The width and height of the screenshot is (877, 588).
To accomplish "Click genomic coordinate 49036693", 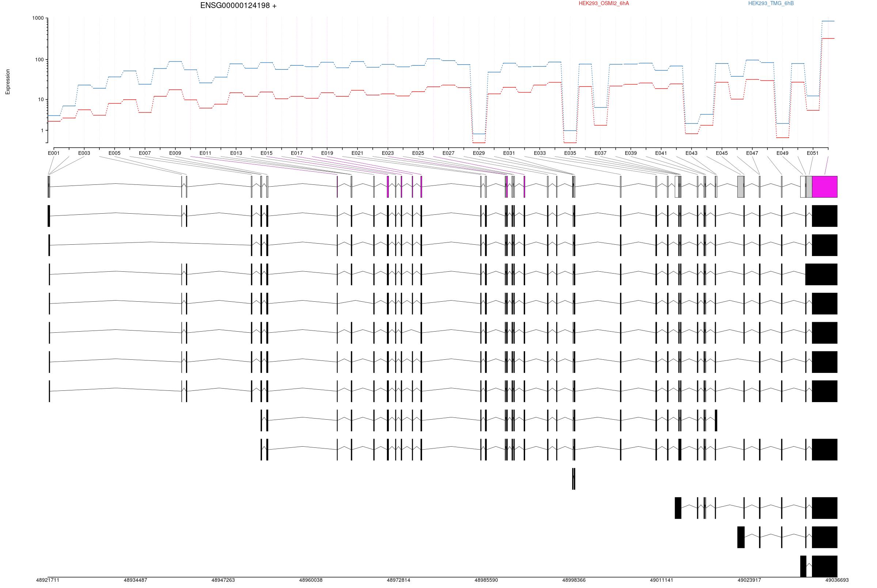I will (x=837, y=580).
